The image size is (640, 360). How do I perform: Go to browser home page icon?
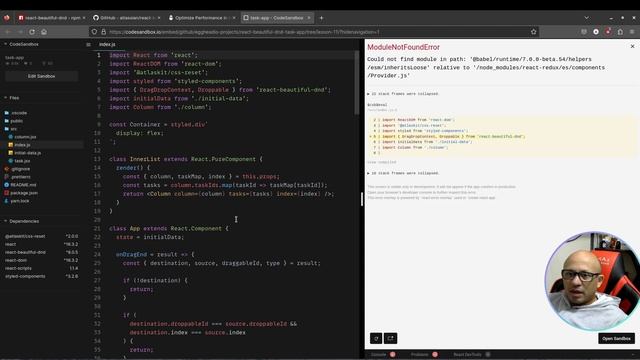tap(44, 32)
